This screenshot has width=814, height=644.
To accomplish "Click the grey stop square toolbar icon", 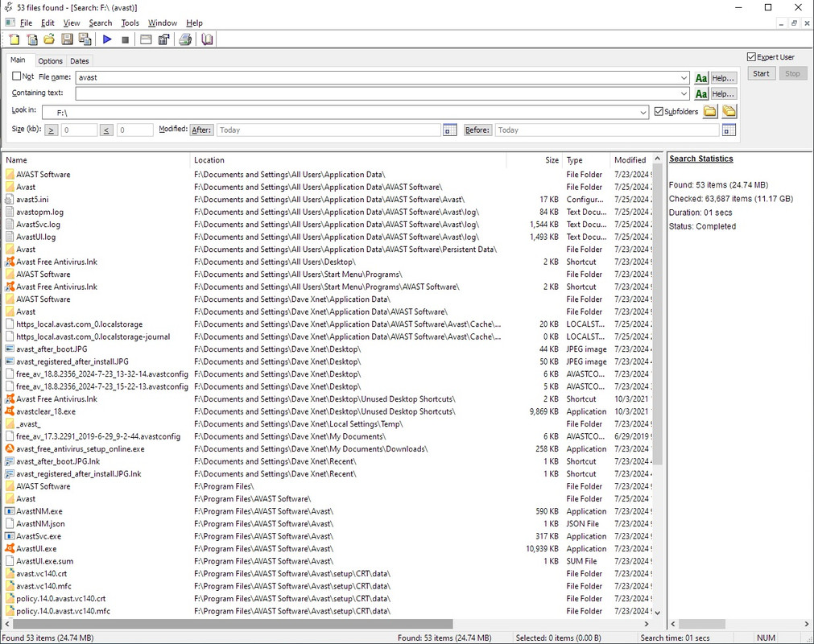I will (x=125, y=39).
